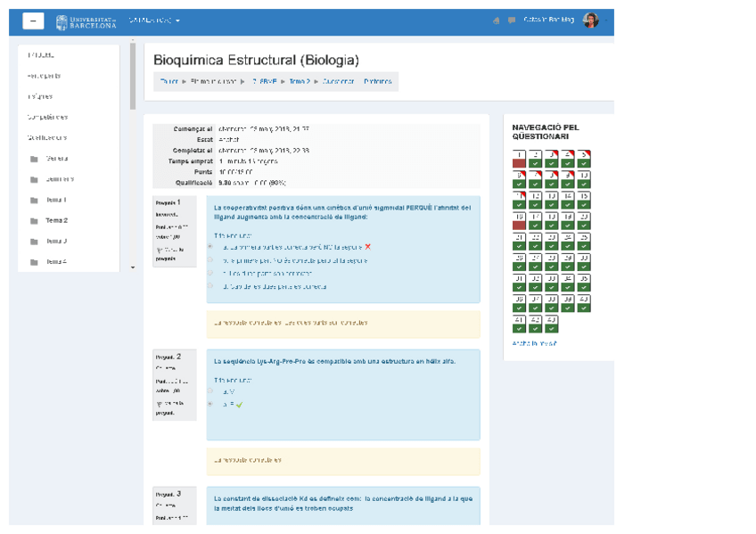756x534 pixels.
Task: Click the Qualificació row in summary table
Action: tap(316, 183)
